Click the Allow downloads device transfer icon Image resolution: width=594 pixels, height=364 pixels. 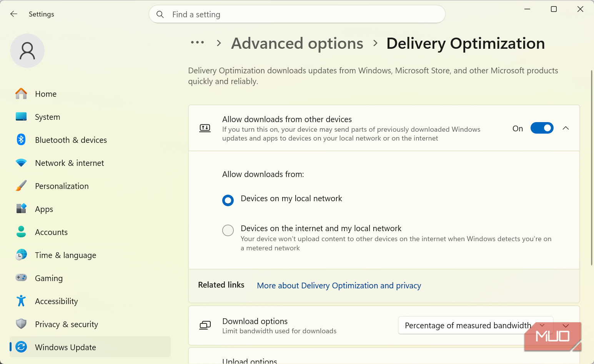(x=205, y=128)
